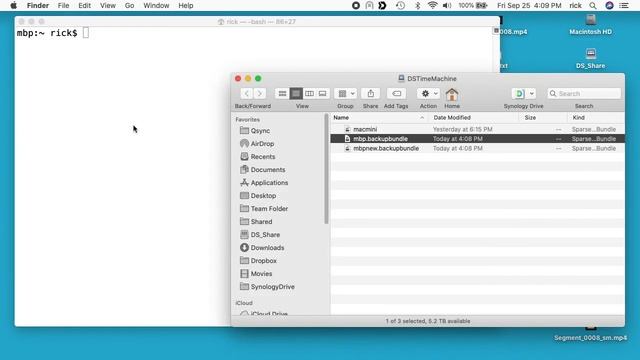Open the View menu
The image size is (640, 360).
click(x=108, y=6)
